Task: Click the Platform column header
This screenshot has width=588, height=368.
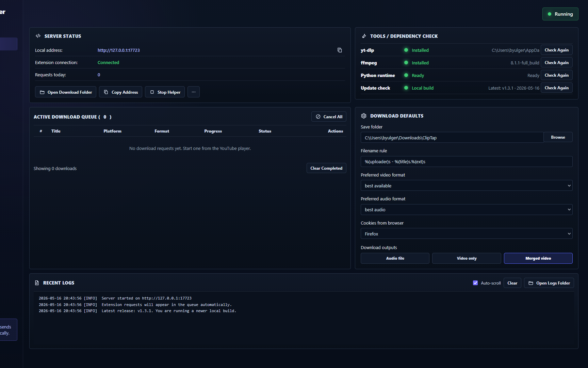Action: [112, 131]
